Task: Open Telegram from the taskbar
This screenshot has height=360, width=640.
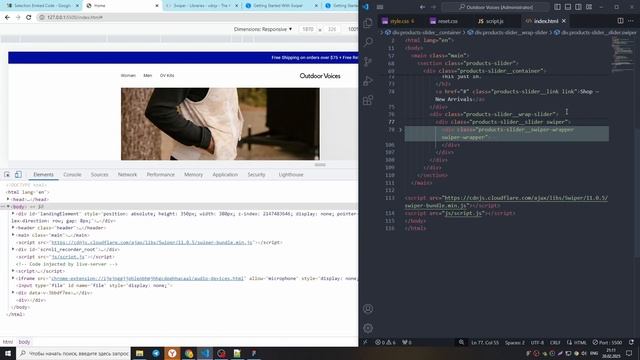Action: [x=156, y=353]
